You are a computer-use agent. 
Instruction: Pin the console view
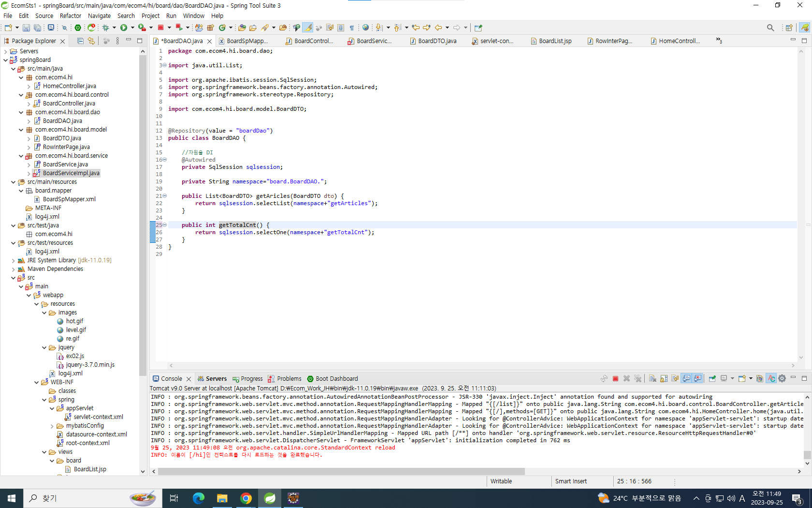712,378
